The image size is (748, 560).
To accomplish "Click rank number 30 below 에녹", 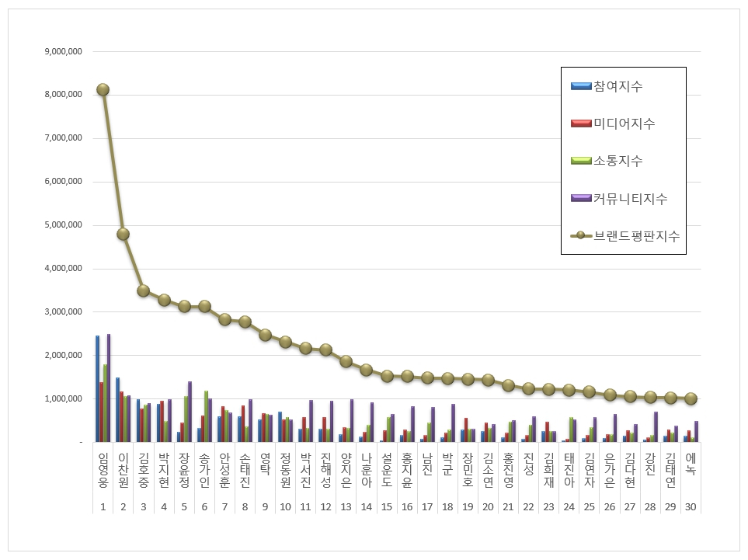I will (x=691, y=507).
